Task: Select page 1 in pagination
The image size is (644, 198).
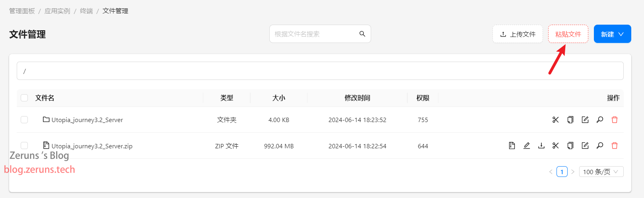Action: [562, 172]
